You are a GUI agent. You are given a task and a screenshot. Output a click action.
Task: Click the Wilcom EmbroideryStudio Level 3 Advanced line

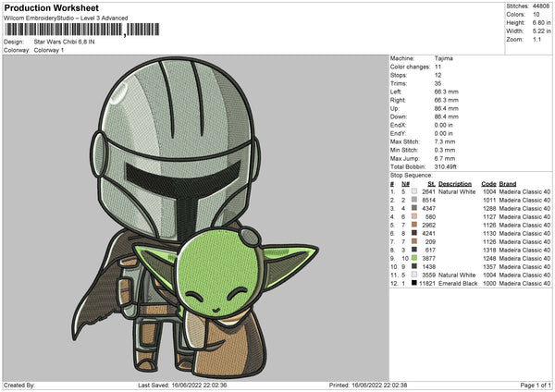point(66,18)
